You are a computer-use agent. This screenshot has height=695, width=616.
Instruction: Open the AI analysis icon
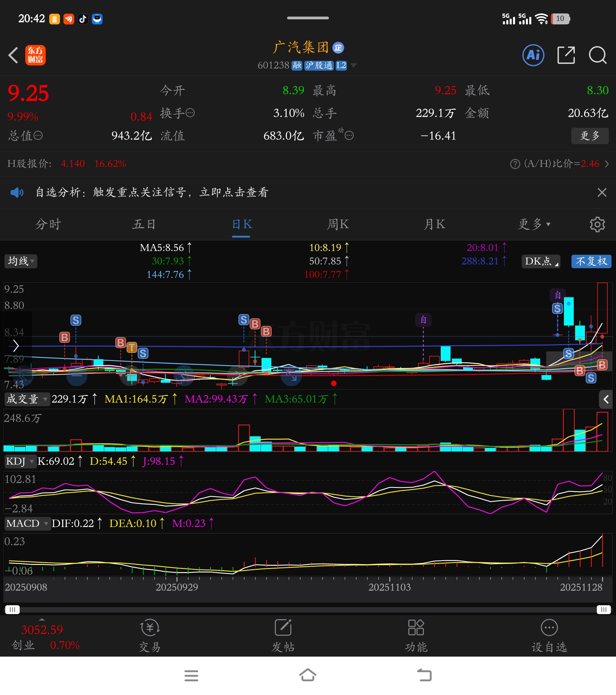(x=533, y=55)
